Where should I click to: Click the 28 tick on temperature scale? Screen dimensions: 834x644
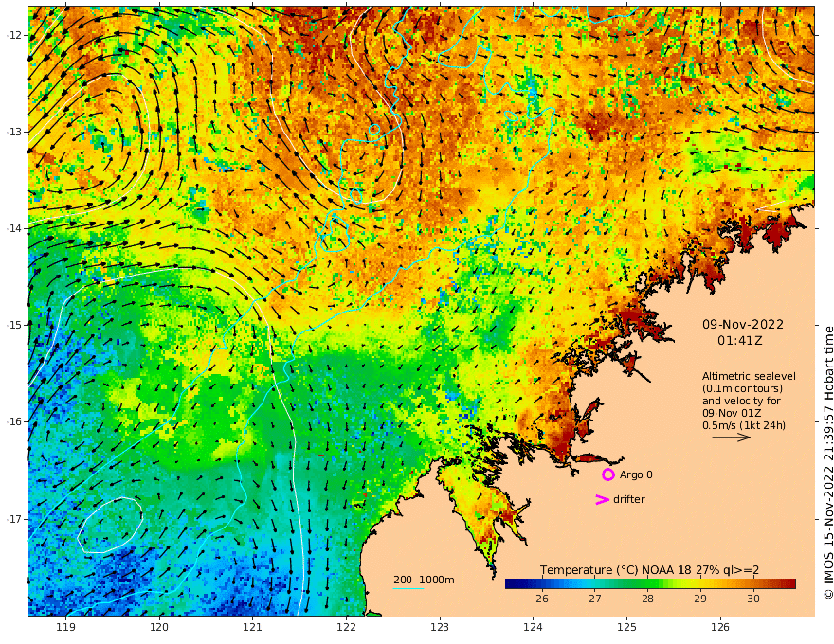click(647, 599)
